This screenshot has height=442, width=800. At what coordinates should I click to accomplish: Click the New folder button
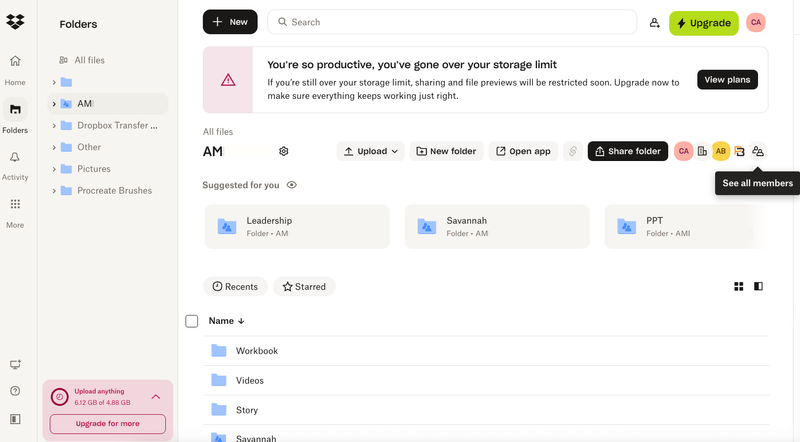pos(446,151)
